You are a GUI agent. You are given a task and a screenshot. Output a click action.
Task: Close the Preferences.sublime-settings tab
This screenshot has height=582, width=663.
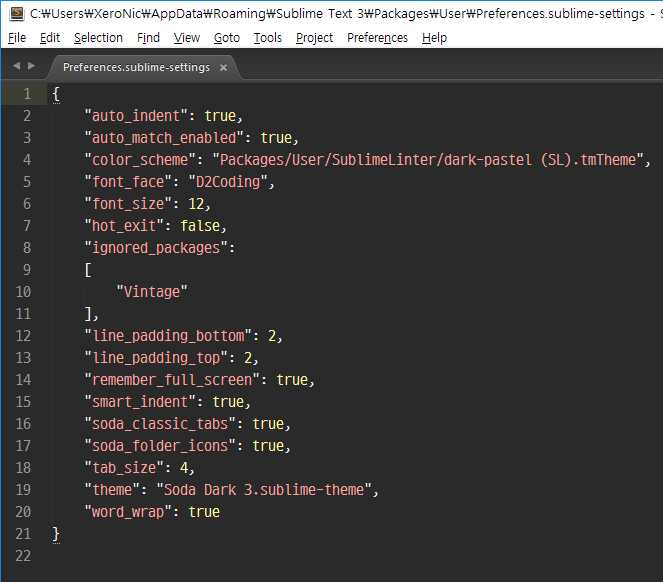[224, 68]
